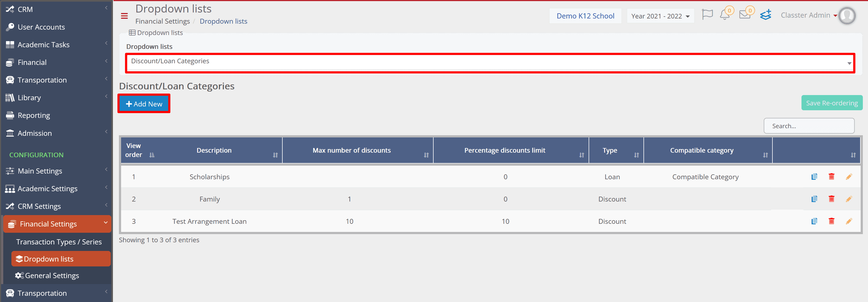Expand CRM Settings sidebar menu

56,206
